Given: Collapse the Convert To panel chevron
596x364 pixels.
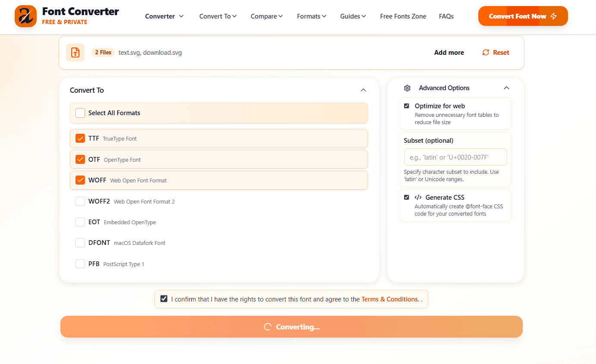Looking at the screenshot, I should pos(364,90).
